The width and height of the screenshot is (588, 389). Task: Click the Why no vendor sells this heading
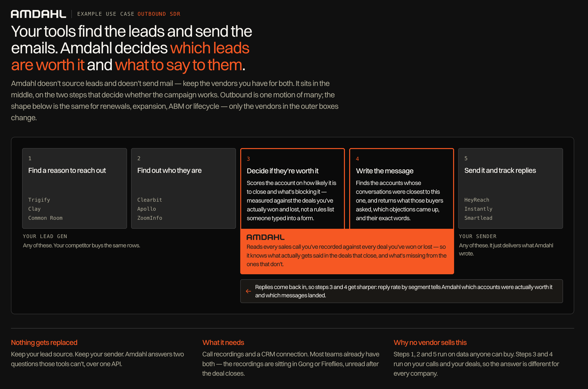(430, 343)
